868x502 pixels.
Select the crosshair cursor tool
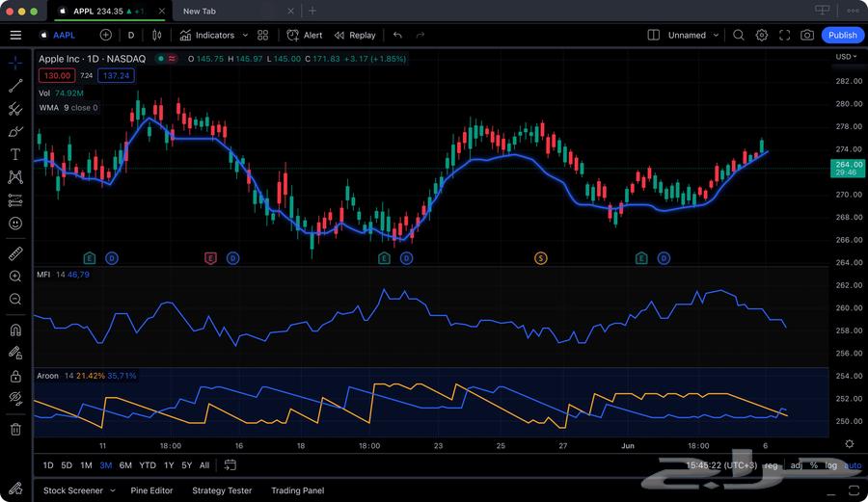coord(15,63)
